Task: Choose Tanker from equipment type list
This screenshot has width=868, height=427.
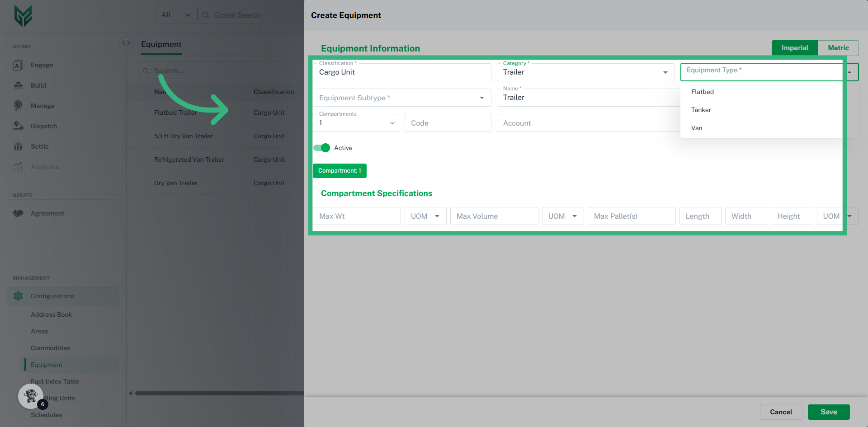Action: (x=701, y=110)
